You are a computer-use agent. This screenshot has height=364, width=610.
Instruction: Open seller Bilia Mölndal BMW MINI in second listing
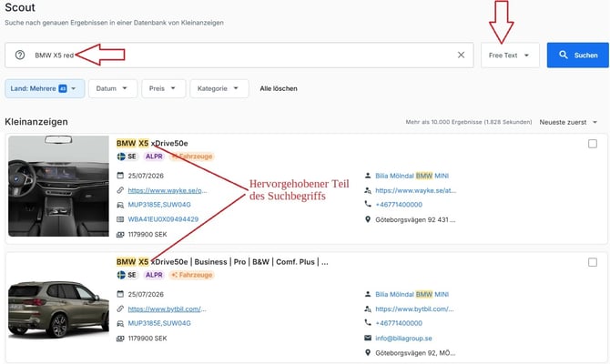click(x=412, y=295)
